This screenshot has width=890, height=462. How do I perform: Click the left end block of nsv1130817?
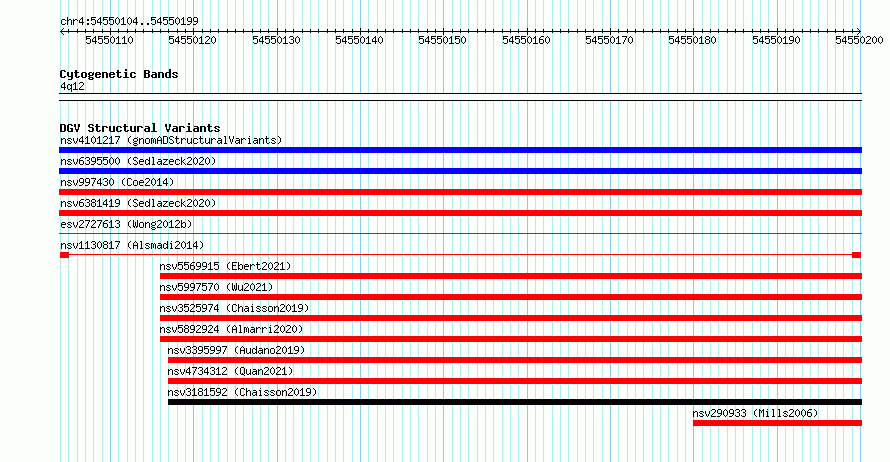pos(64,255)
